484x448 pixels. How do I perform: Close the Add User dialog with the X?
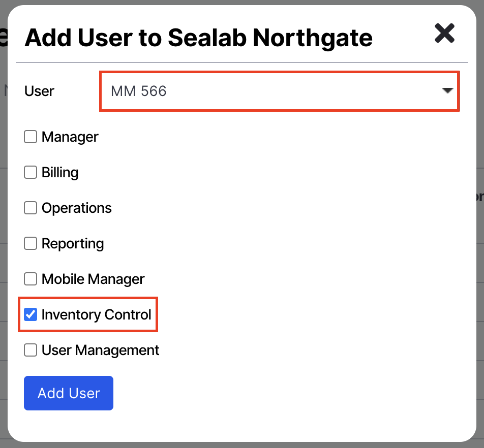444,34
